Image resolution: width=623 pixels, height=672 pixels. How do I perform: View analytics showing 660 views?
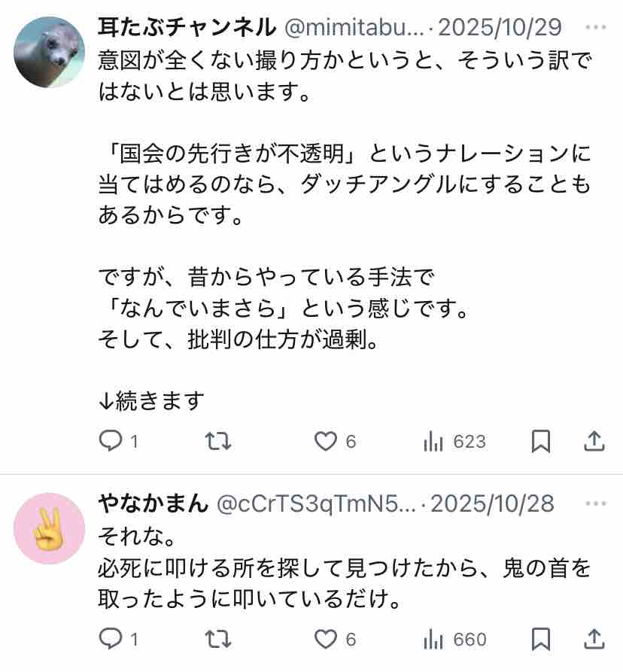coord(454,639)
